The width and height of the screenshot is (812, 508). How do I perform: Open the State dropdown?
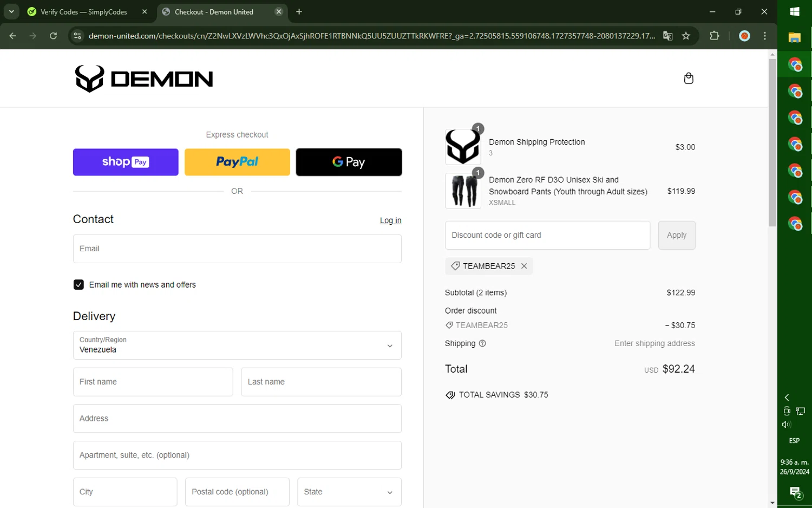click(349, 492)
